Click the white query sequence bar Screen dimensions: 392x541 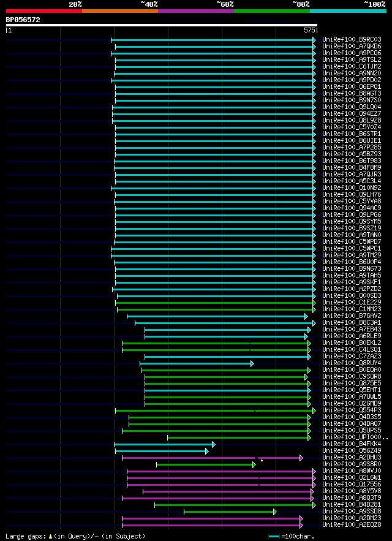pos(162,25)
